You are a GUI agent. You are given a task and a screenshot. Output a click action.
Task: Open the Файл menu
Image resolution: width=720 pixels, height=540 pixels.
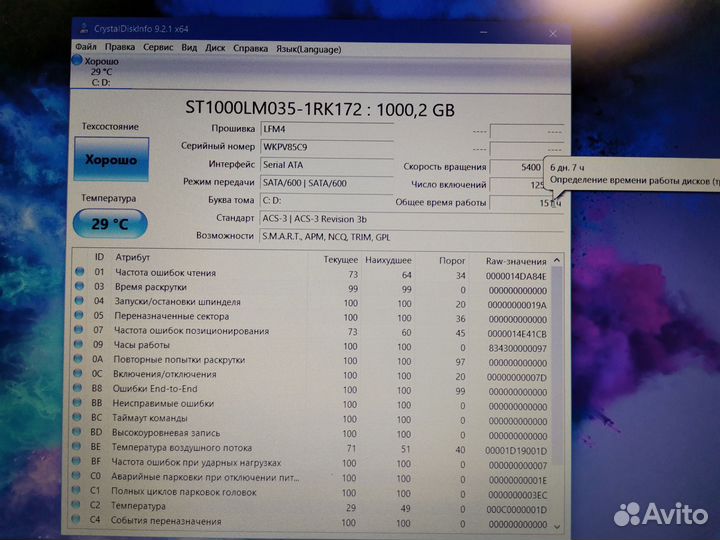coord(86,47)
